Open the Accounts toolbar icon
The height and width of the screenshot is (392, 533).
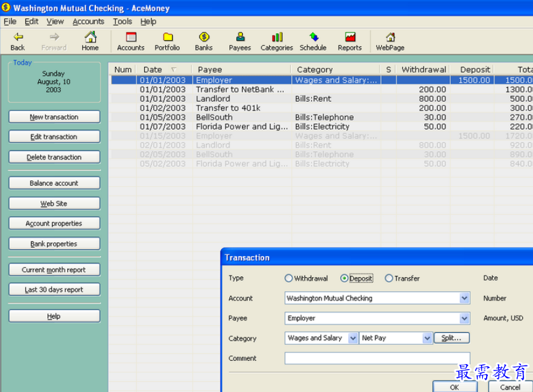click(x=131, y=41)
